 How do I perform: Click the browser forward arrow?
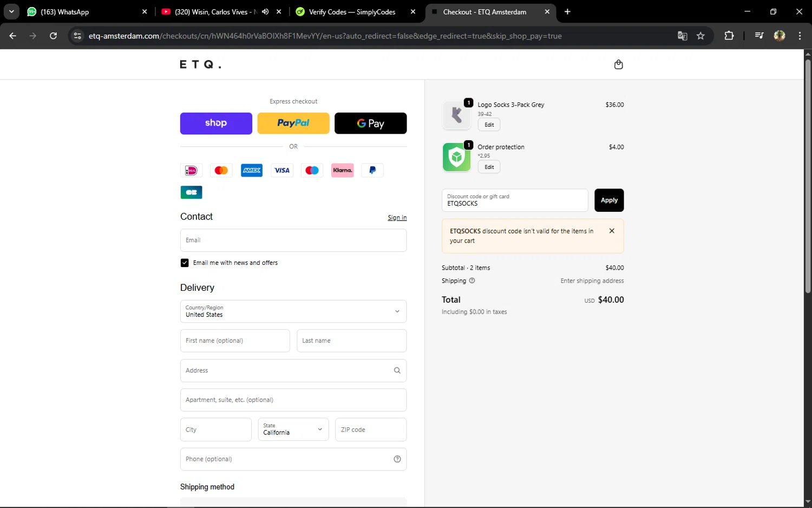click(x=33, y=36)
